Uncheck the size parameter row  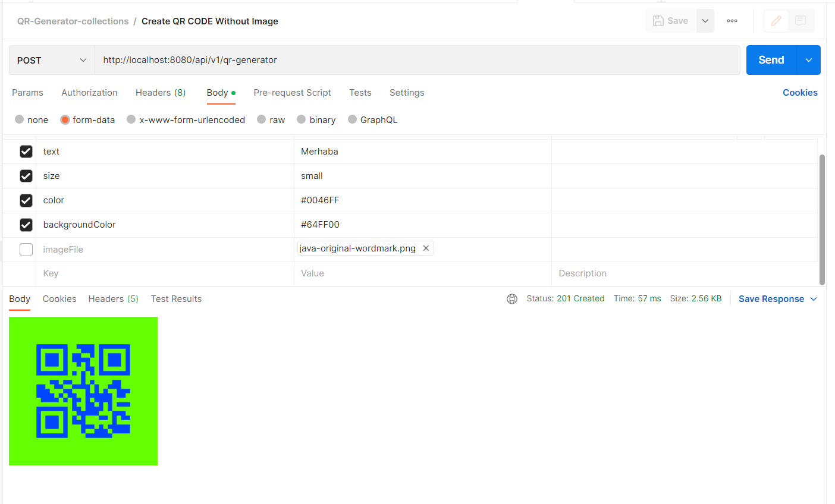[x=26, y=176]
